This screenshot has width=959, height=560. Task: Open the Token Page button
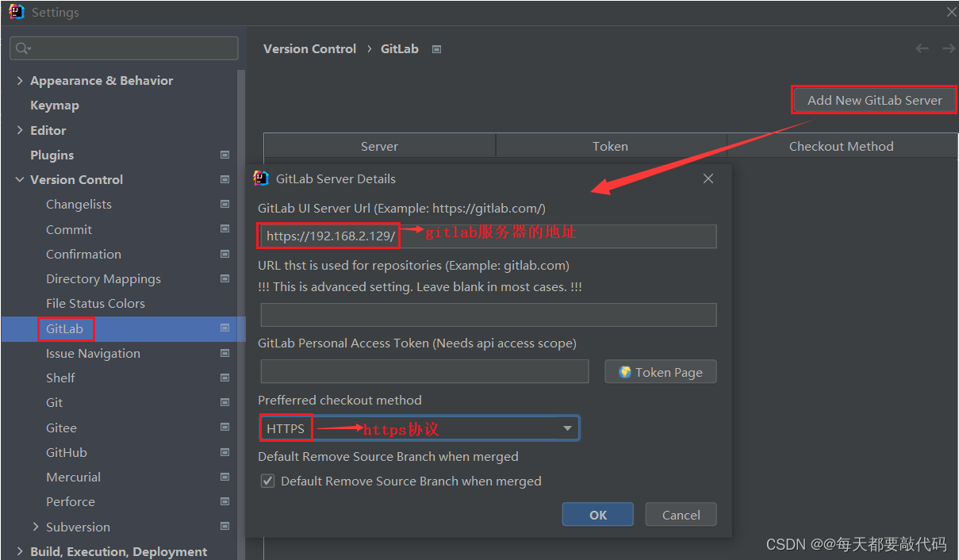coord(660,372)
